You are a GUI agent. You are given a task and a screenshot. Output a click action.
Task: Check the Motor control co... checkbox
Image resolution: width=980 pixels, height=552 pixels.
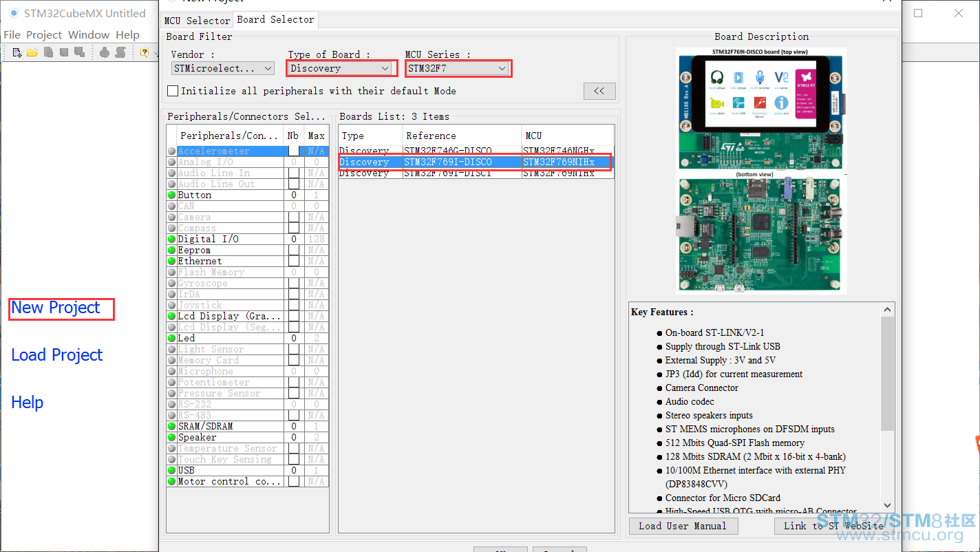(294, 482)
